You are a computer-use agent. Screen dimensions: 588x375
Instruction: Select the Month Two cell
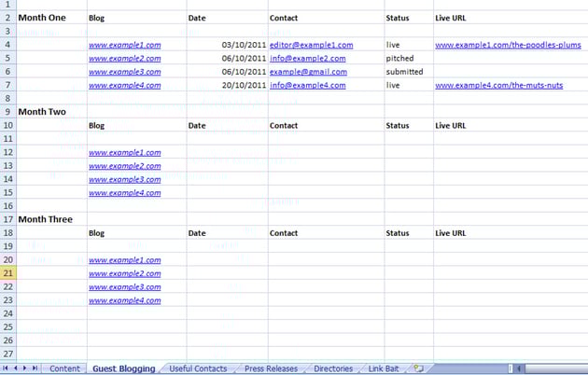pos(51,112)
